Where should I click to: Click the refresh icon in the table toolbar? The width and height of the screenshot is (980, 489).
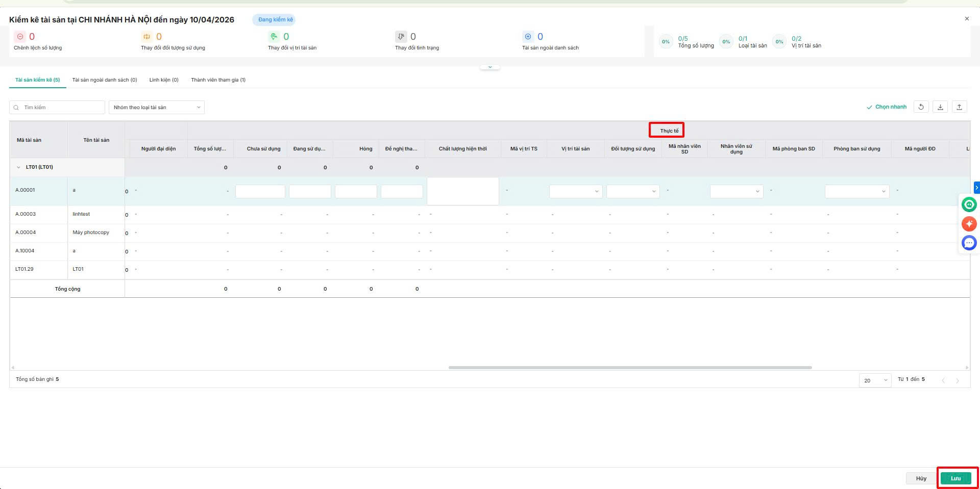(x=921, y=107)
